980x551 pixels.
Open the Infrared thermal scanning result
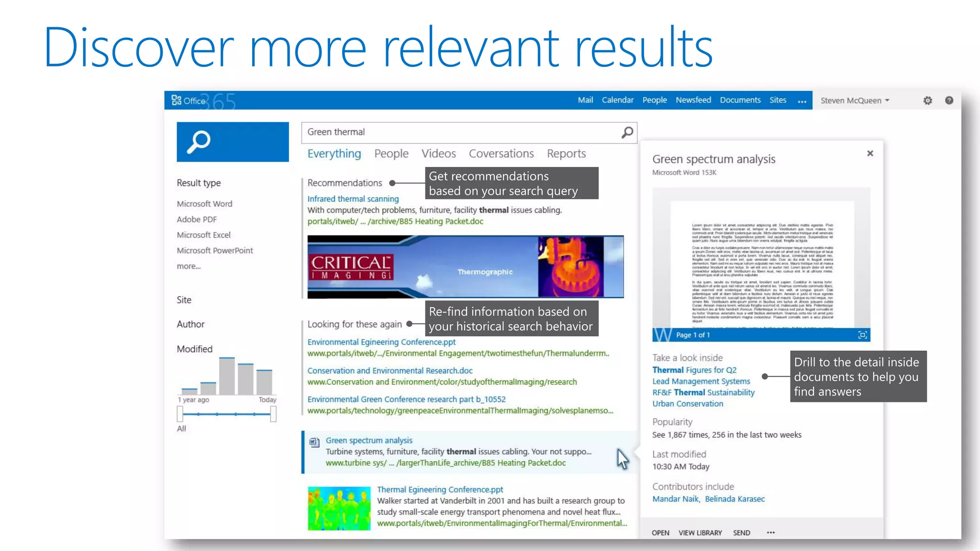[353, 198]
